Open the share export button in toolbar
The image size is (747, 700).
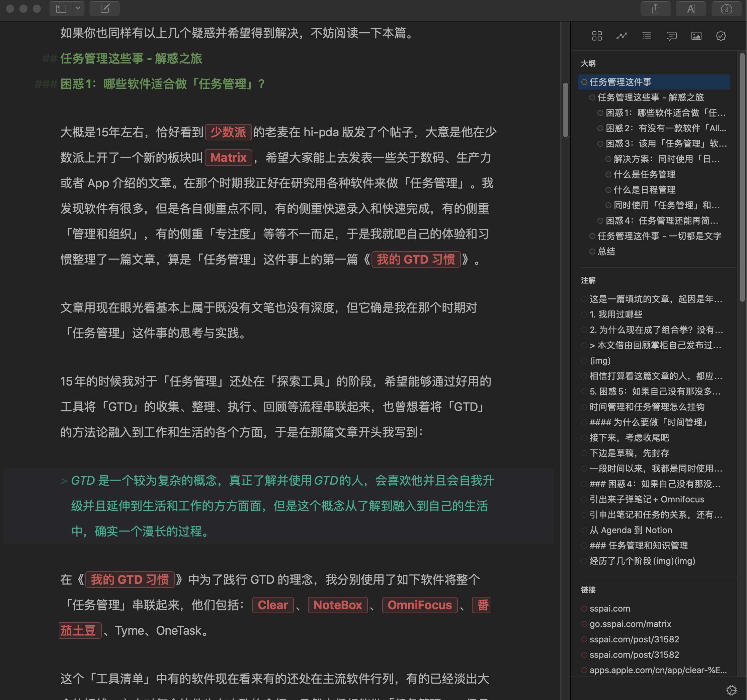click(x=655, y=9)
